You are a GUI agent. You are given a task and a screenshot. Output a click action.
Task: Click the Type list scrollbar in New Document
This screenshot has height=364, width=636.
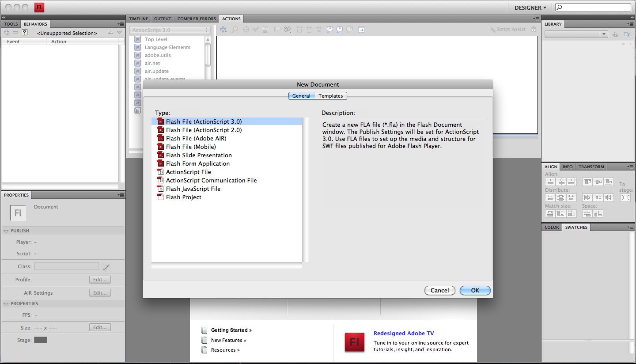306,190
